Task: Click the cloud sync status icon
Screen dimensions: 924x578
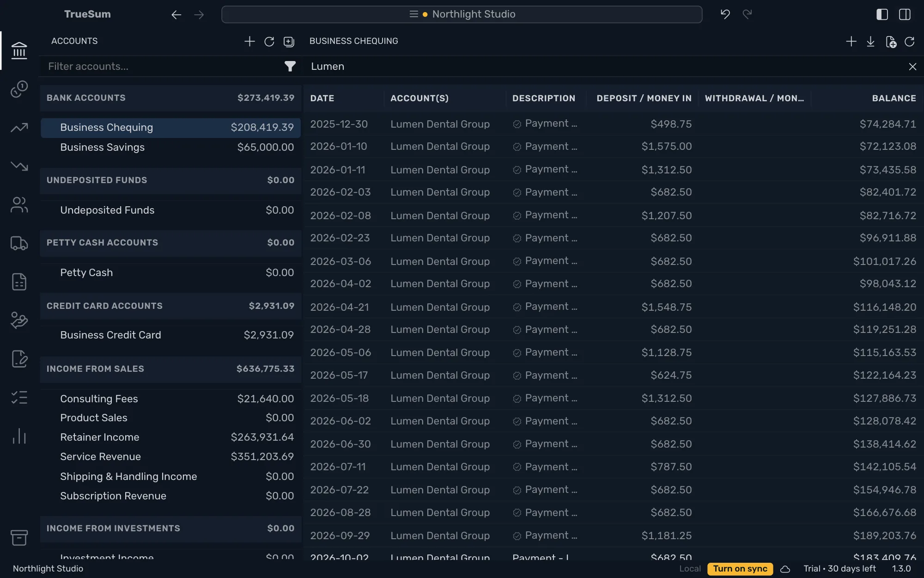Action: pos(785,569)
